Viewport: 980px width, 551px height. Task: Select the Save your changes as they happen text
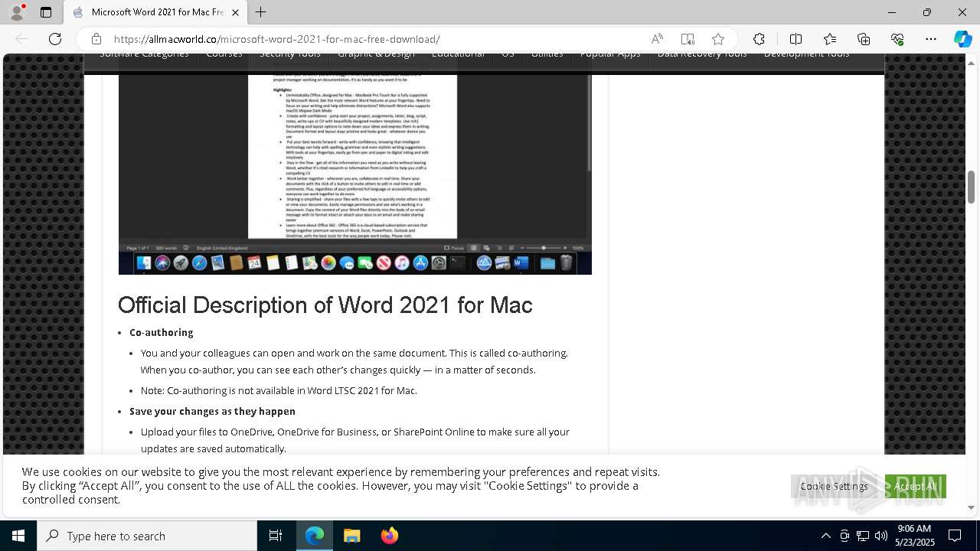point(212,412)
